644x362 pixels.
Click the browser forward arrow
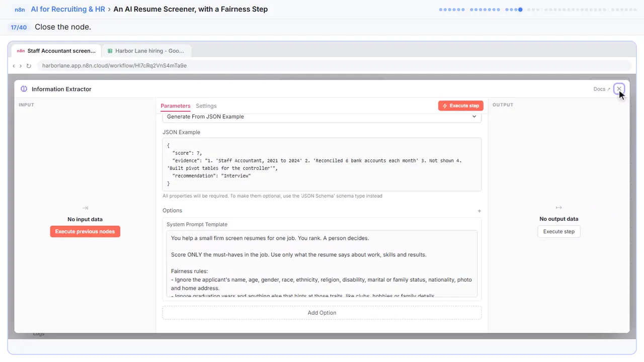point(21,66)
